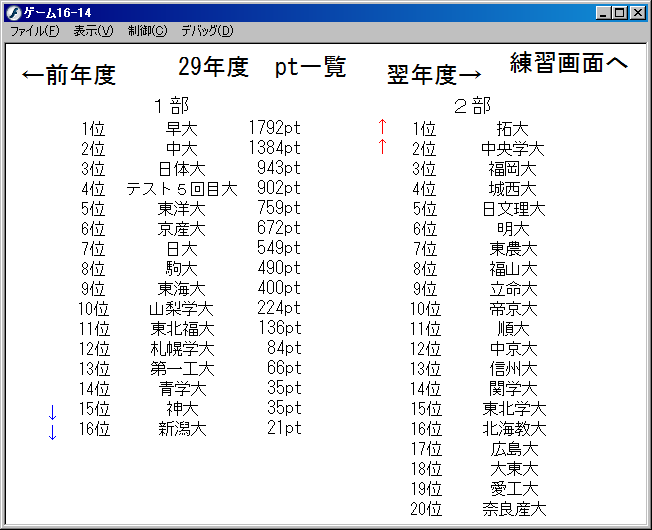Select 東北学大 in the 2部 list
The height and width of the screenshot is (530, 652).
pyautogui.click(x=514, y=409)
